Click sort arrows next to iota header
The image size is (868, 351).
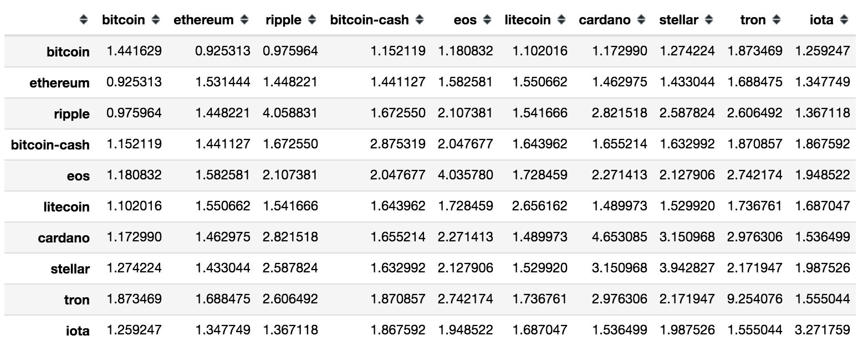tap(844, 20)
